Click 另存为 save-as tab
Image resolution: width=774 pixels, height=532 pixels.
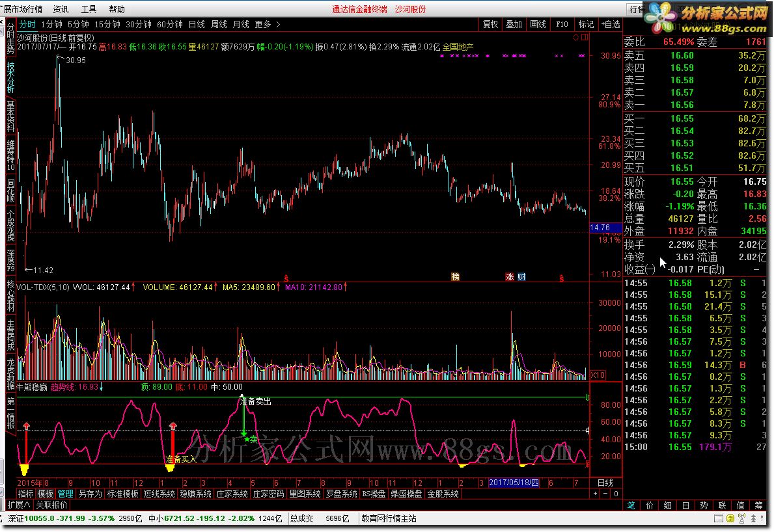[x=90, y=494]
